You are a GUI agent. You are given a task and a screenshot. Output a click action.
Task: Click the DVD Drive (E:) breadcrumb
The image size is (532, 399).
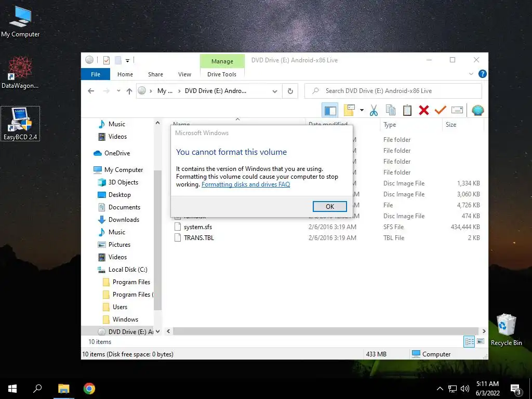(216, 91)
